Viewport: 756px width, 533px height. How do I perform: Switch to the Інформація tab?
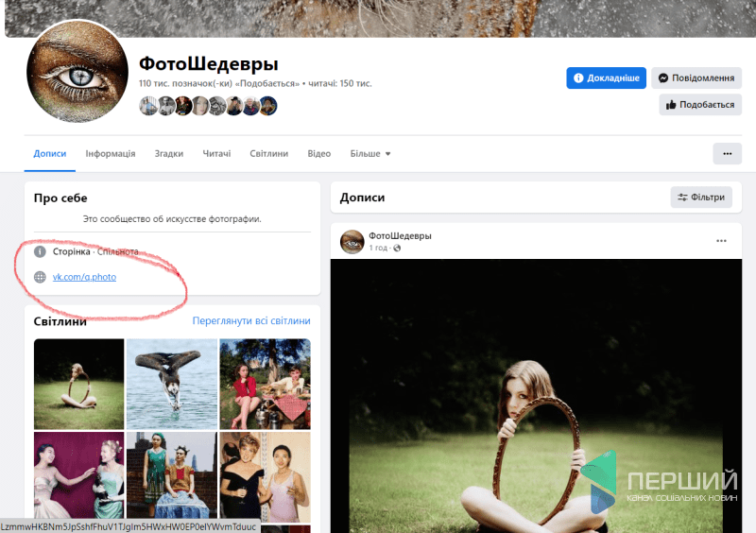point(110,153)
